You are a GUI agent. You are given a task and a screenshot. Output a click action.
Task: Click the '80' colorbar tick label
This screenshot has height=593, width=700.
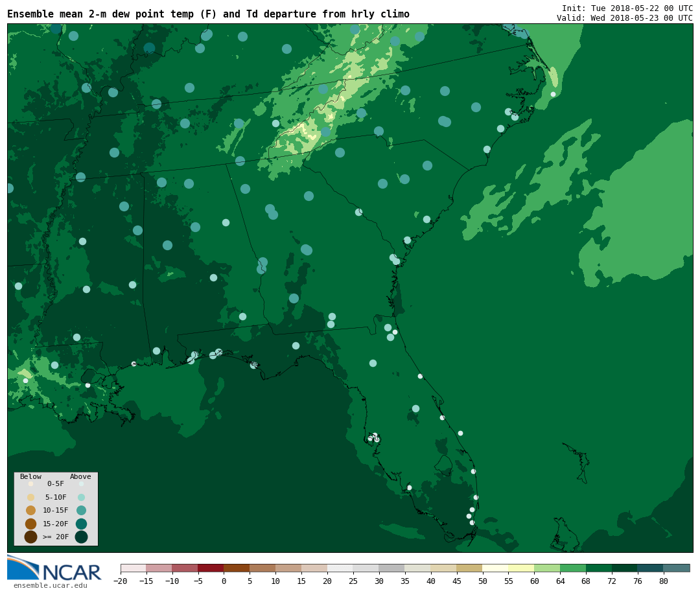click(664, 581)
